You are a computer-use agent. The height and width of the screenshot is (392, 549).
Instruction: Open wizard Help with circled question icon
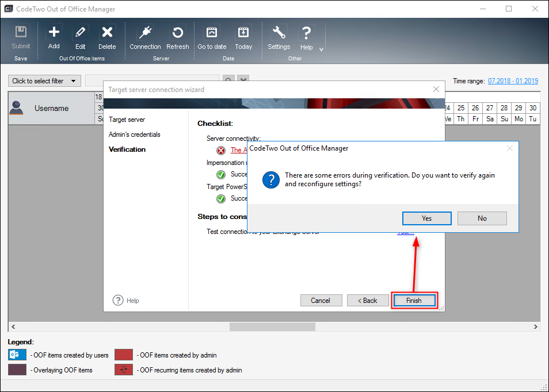point(125,301)
